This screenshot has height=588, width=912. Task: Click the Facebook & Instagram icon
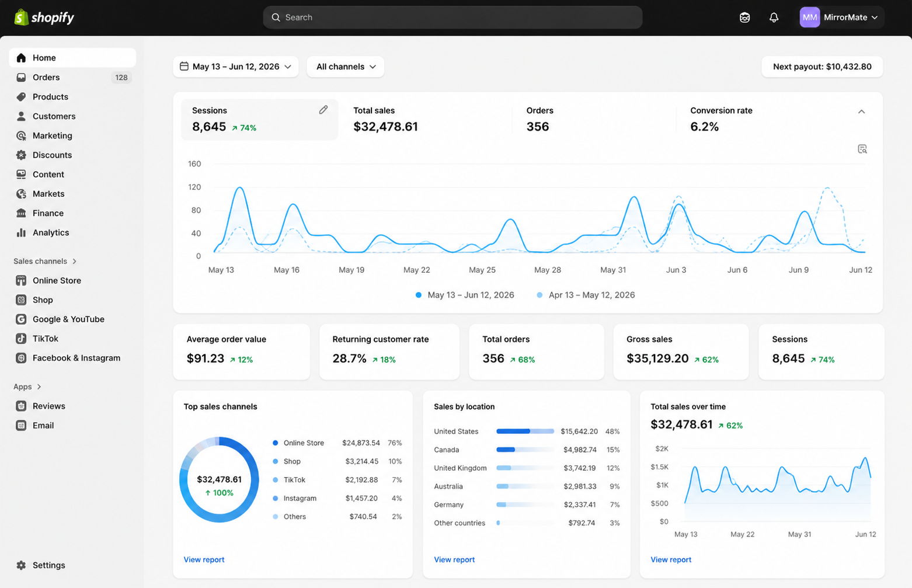21,358
